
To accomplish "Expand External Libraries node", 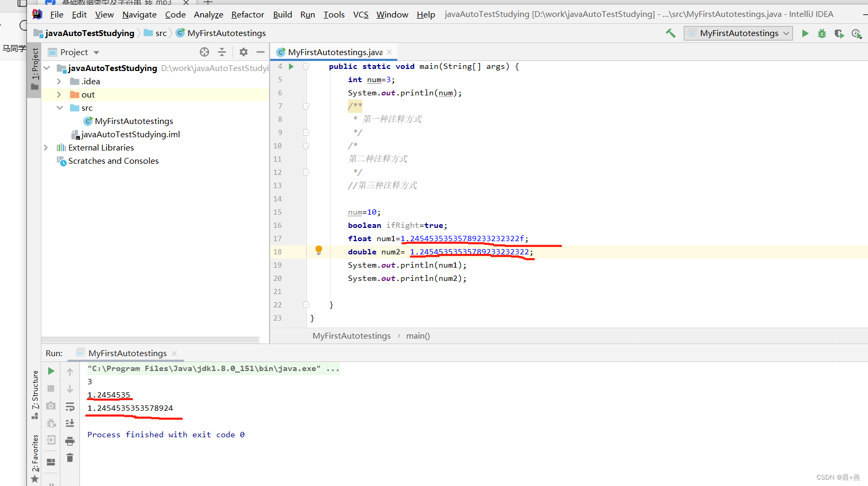I will (x=46, y=147).
